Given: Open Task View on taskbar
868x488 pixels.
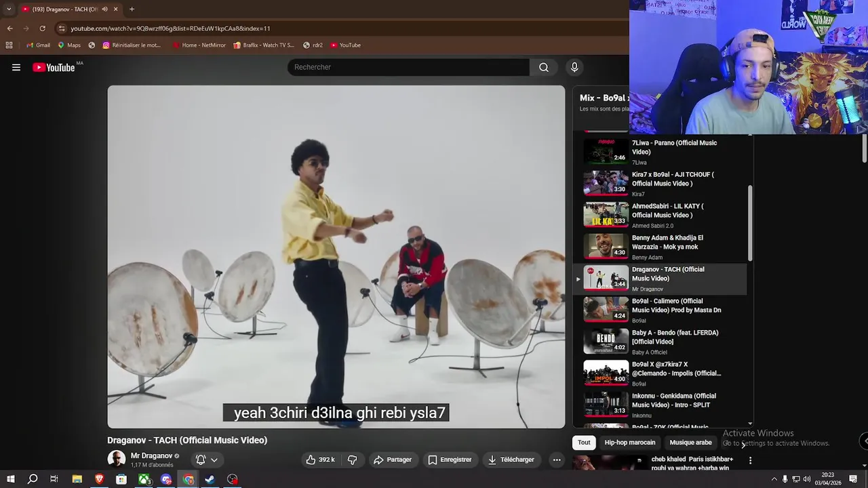Looking at the screenshot, I should point(54,479).
